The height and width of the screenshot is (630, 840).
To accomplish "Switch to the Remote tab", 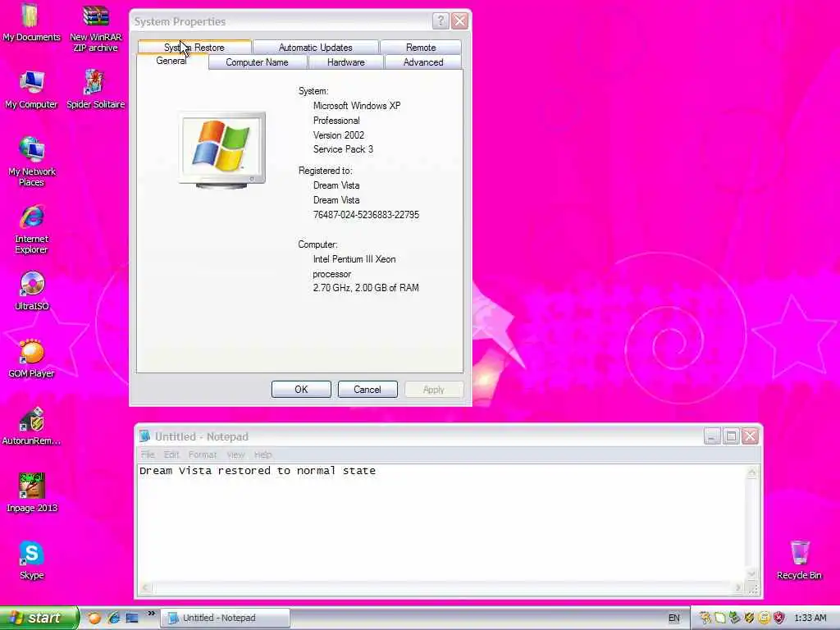I will tap(421, 47).
